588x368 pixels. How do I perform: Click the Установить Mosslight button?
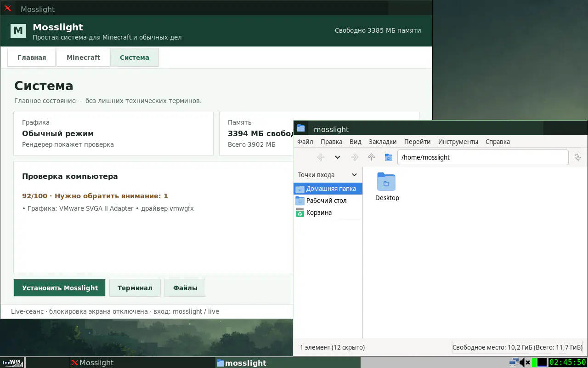[60, 288]
